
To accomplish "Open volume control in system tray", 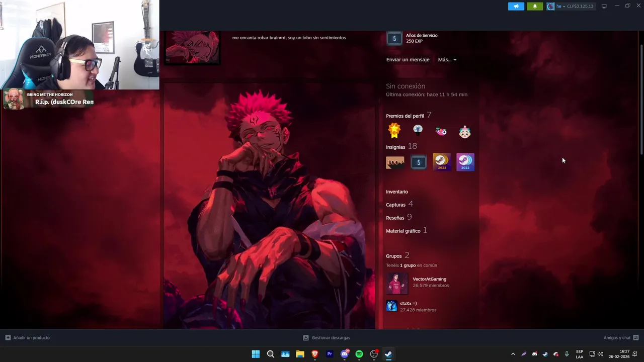I will pyautogui.click(x=600, y=354).
